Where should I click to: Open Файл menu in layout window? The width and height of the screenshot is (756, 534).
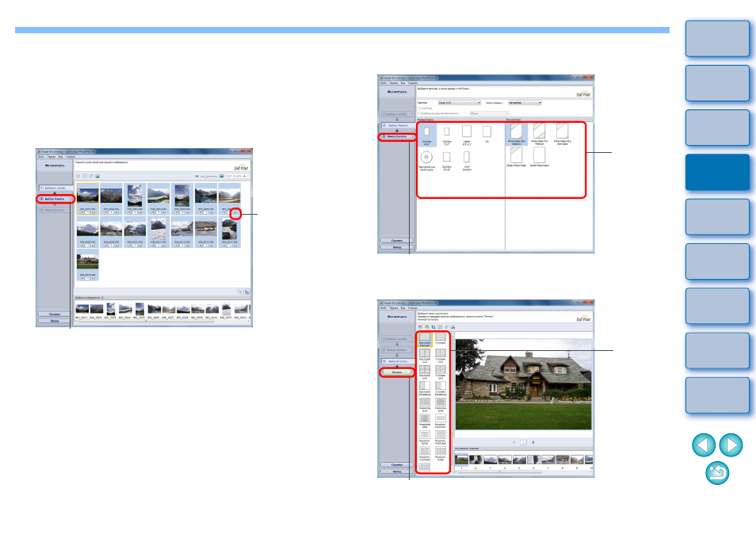click(384, 307)
